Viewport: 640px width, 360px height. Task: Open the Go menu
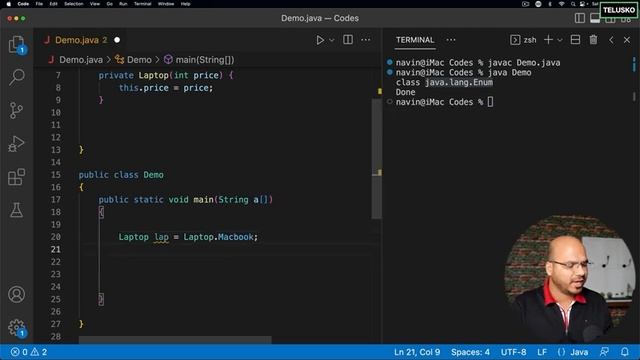click(109, 4)
